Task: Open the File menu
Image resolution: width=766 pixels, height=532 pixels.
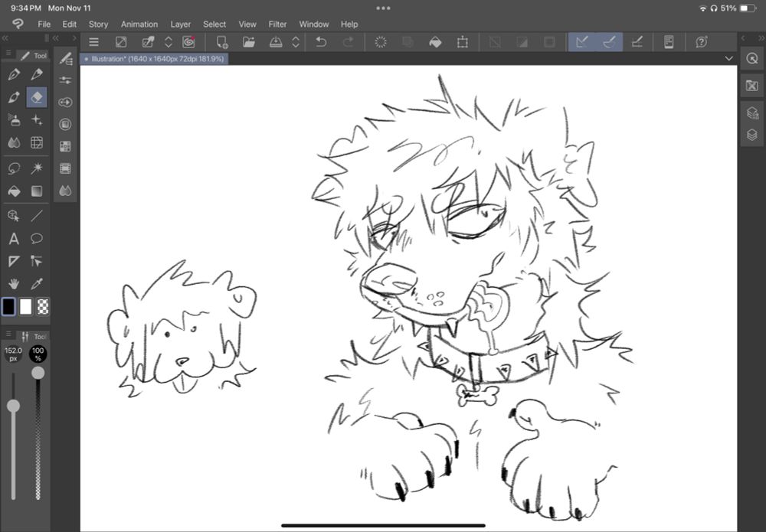Action: pyautogui.click(x=44, y=24)
